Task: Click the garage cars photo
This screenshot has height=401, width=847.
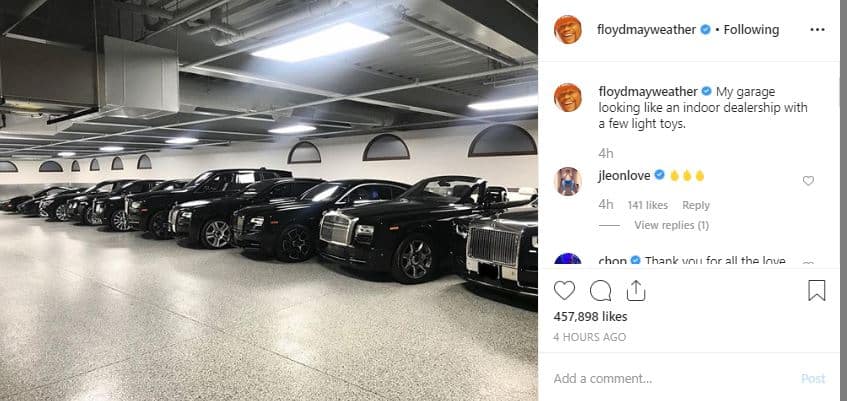Action: [268, 200]
